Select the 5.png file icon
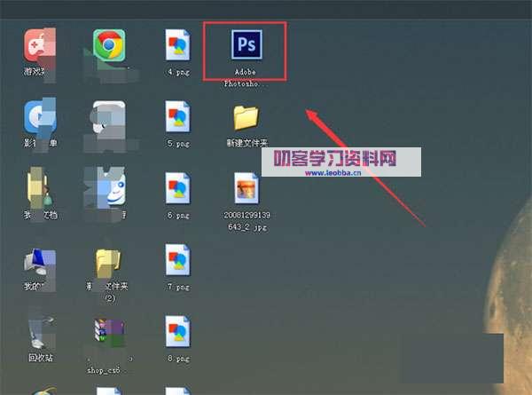Viewport: 532px width, 395px height. pyautogui.click(x=178, y=117)
